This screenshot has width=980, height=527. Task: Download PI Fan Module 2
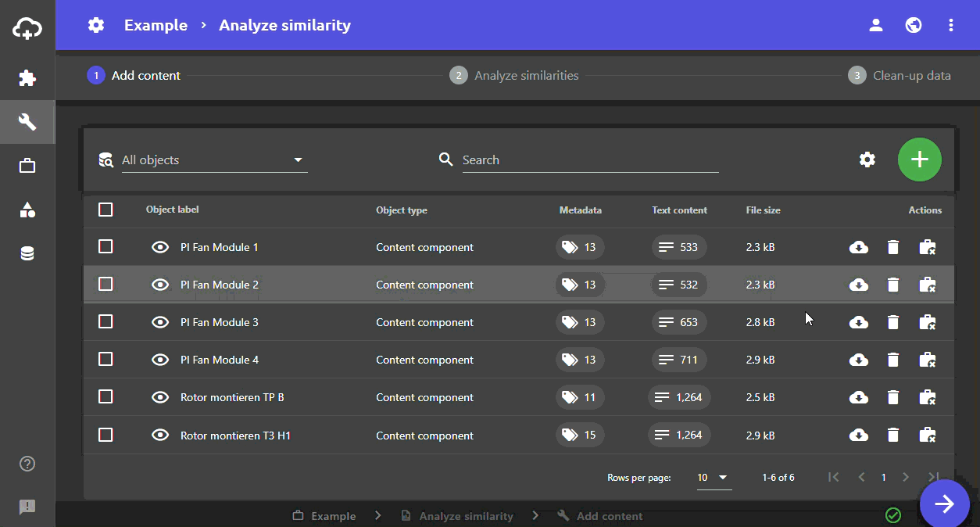point(859,285)
